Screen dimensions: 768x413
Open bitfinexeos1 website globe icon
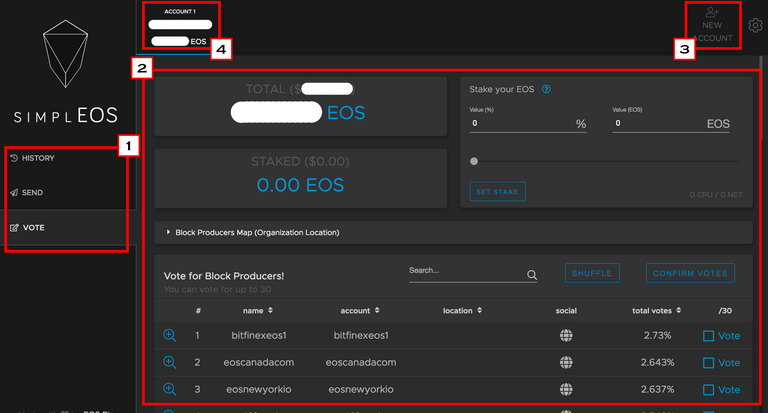tap(566, 336)
